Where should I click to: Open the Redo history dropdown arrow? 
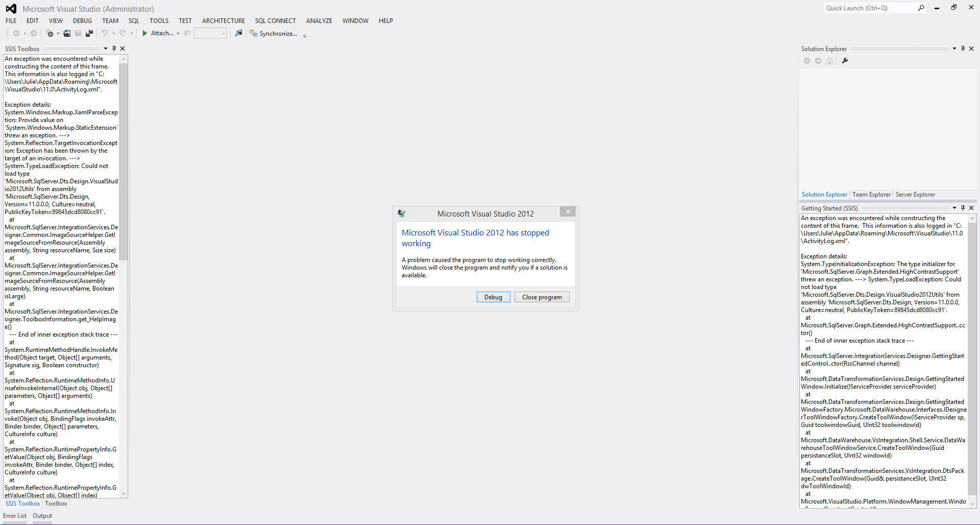point(131,34)
